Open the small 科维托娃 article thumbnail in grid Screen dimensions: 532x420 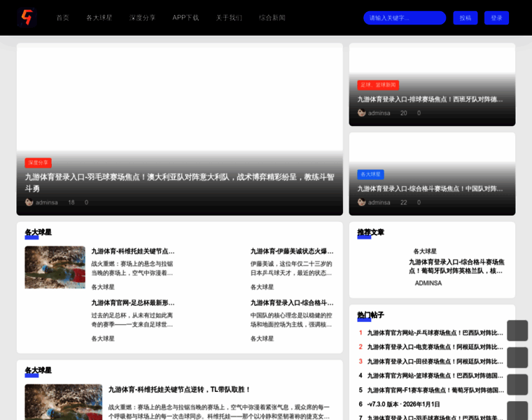pos(55,267)
